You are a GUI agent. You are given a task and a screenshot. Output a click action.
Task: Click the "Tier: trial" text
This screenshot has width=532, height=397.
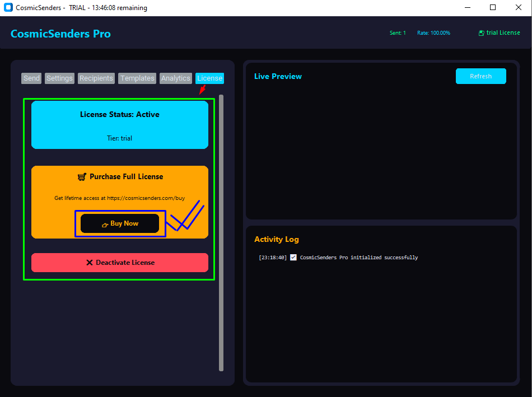click(x=119, y=138)
